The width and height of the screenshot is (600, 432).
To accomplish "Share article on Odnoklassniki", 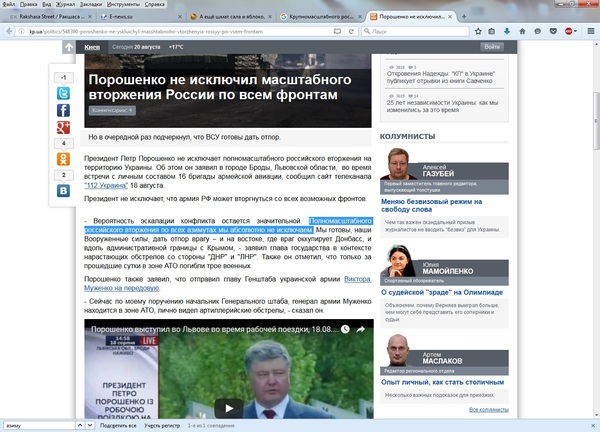I will 63,159.
